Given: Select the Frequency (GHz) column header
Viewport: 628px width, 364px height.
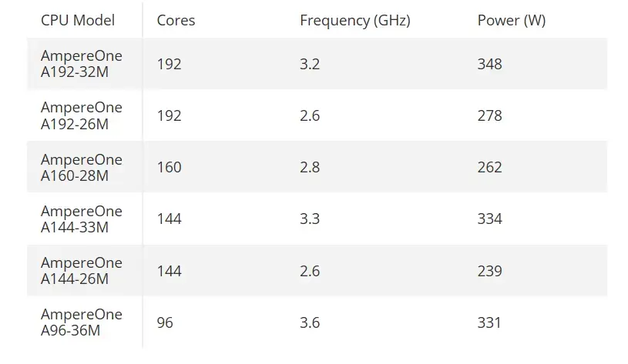Looking at the screenshot, I should (355, 21).
